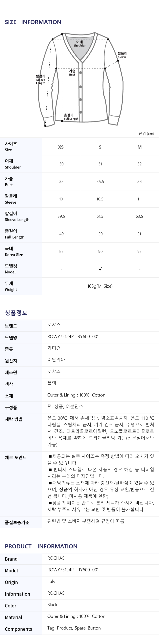Click the checkmark in the Model row
The image size is (159, 644).
tap(100, 269)
